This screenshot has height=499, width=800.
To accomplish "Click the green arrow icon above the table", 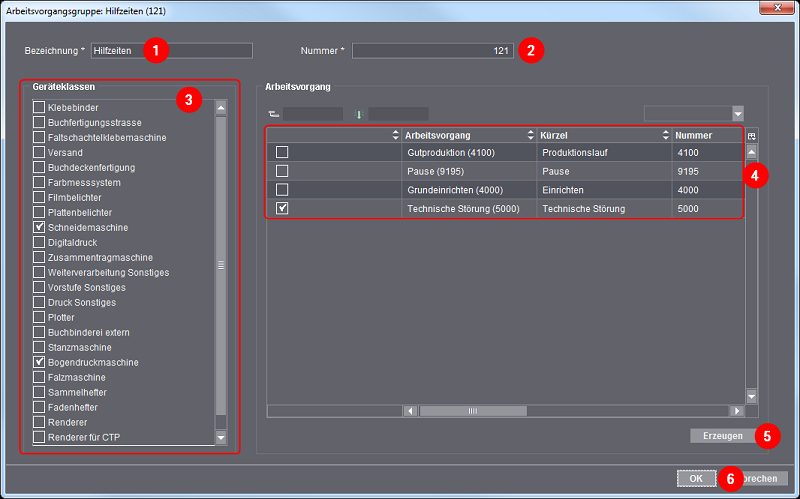I will [x=359, y=114].
